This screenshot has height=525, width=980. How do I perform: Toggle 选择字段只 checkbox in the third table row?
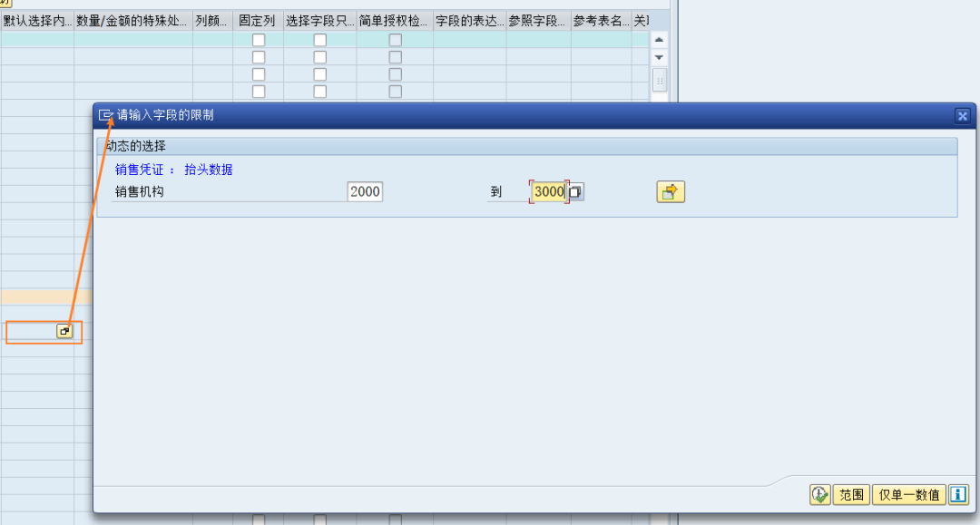click(320, 74)
